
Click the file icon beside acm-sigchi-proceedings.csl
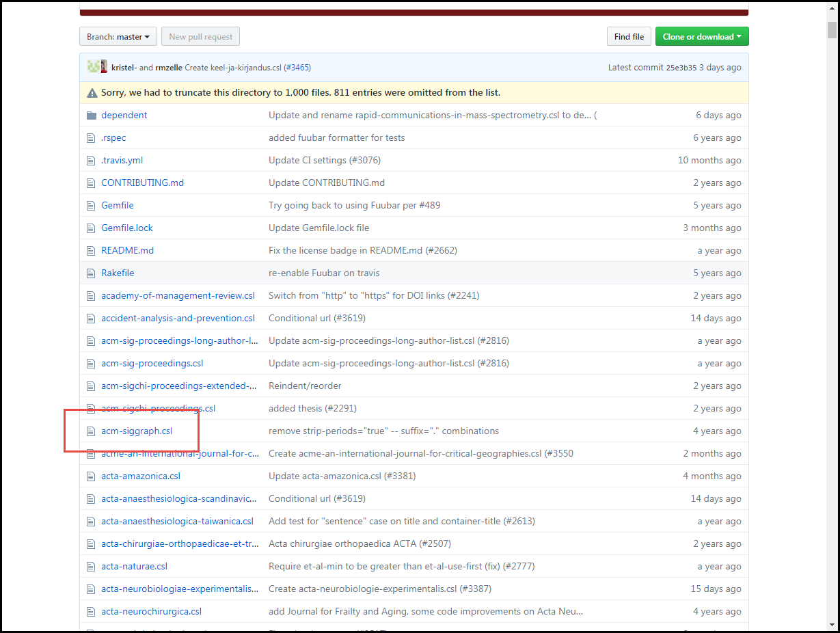point(91,408)
